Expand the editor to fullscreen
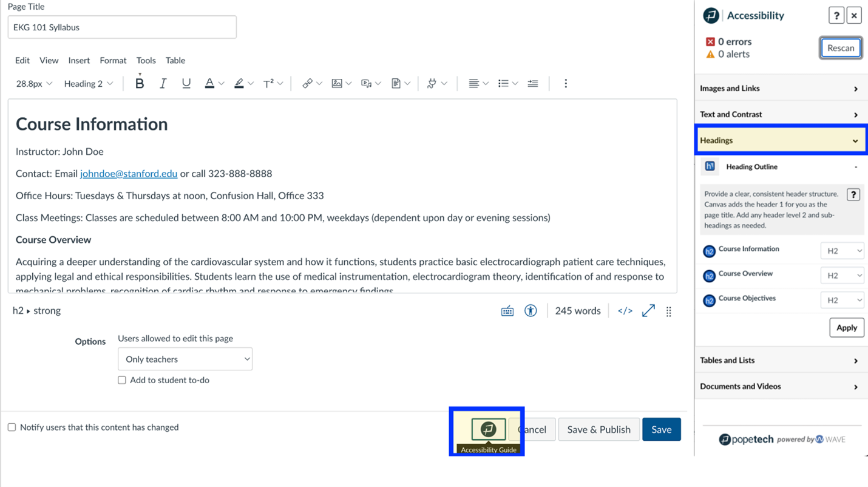868x487 pixels. coord(648,311)
